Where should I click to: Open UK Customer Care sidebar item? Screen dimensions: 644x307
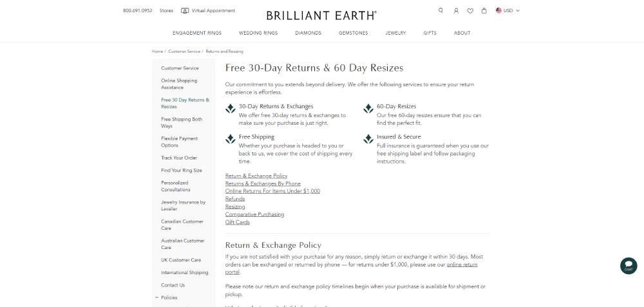(181, 260)
